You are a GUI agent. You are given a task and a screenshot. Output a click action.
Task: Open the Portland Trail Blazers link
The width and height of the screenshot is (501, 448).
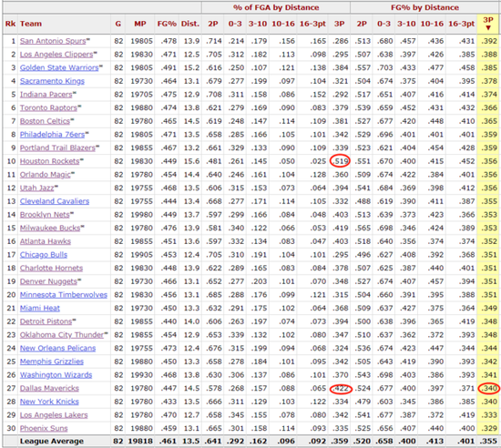(57, 148)
